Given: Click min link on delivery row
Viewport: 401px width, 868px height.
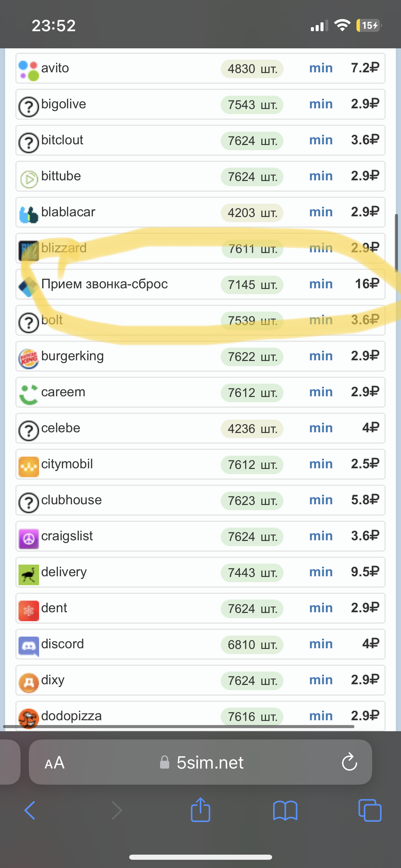Looking at the screenshot, I should click(x=321, y=572).
